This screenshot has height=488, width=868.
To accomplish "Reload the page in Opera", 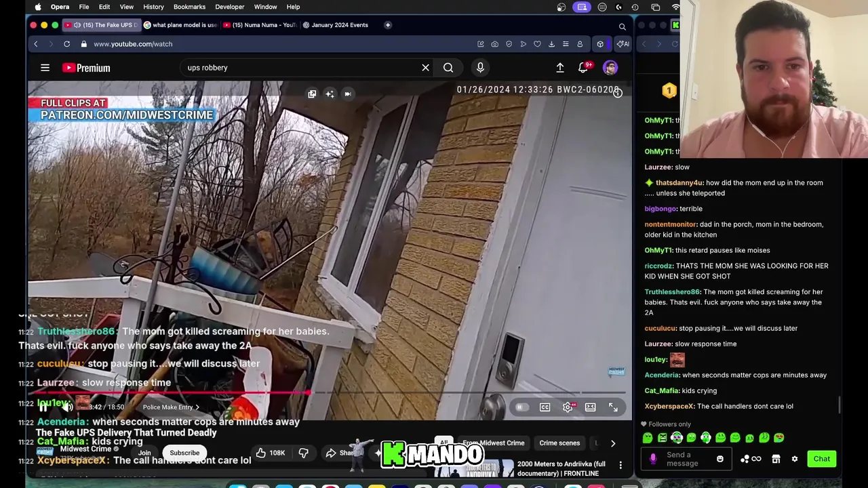I will click(x=66, y=44).
